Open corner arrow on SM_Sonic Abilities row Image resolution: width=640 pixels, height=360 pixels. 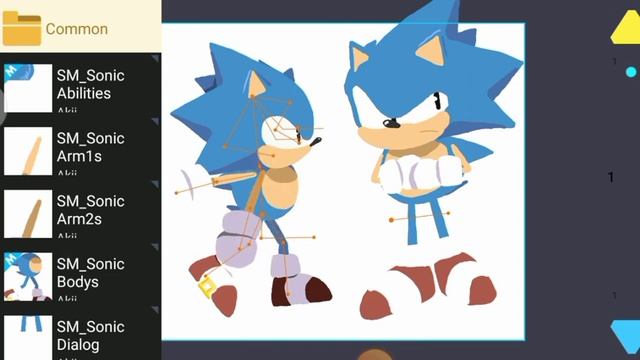pos(156,58)
